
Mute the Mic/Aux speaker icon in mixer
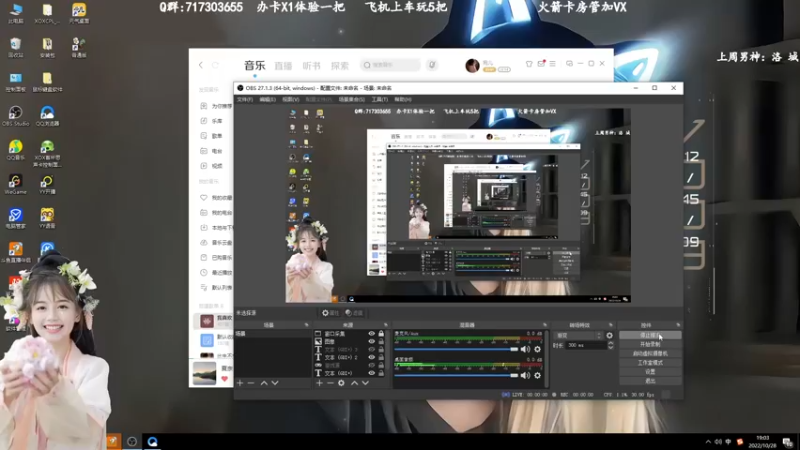pos(525,349)
